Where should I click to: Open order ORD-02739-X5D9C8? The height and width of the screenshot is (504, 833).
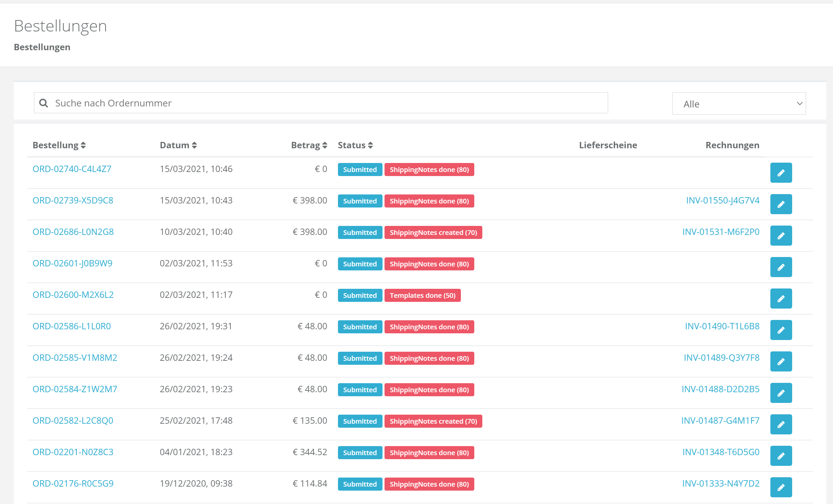pos(73,200)
